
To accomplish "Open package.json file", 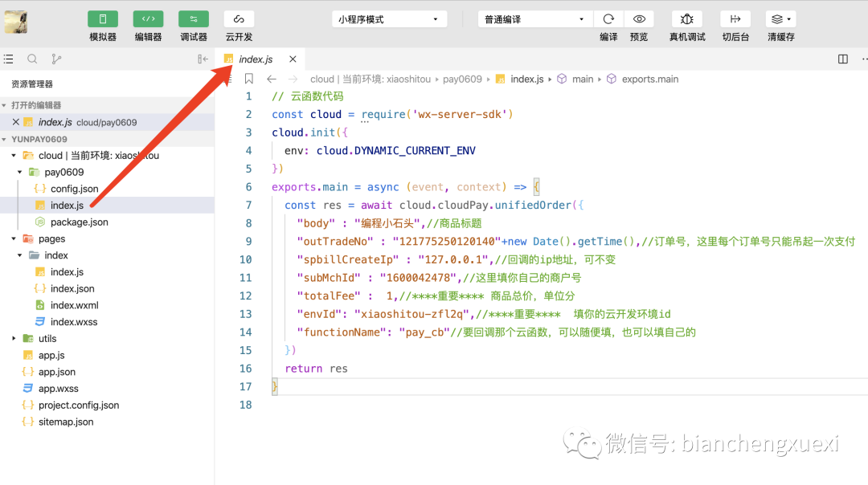I will click(79, 222).
